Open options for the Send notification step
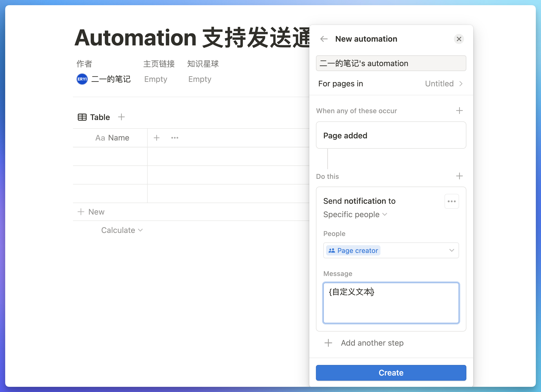 point(451,201)
